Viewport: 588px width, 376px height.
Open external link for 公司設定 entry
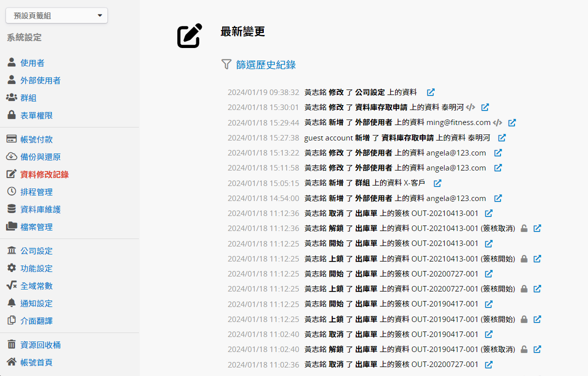coord(431,92)
